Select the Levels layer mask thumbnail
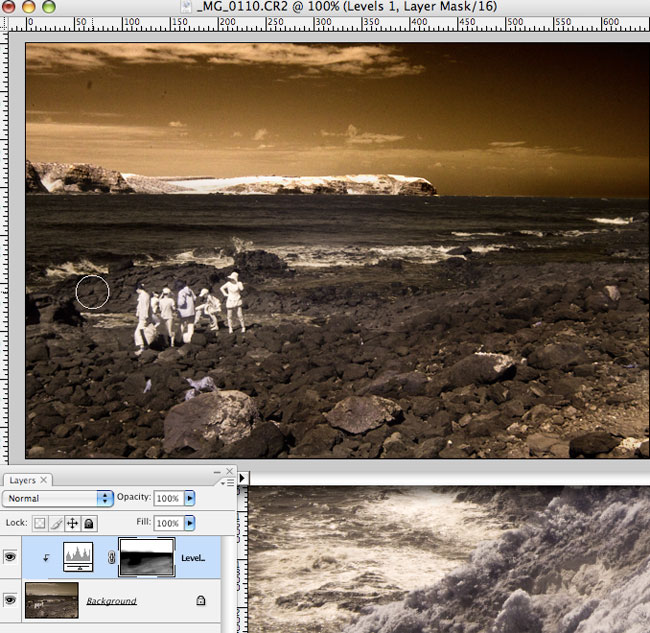Viewport: 650px width, 633px height. pos(146,557)
